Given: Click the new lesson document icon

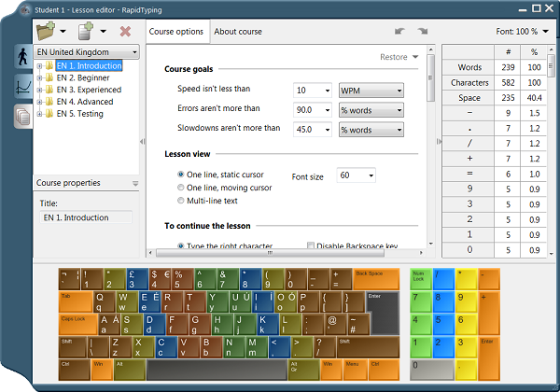Looking at the screenshot, I should click(86, 31).
